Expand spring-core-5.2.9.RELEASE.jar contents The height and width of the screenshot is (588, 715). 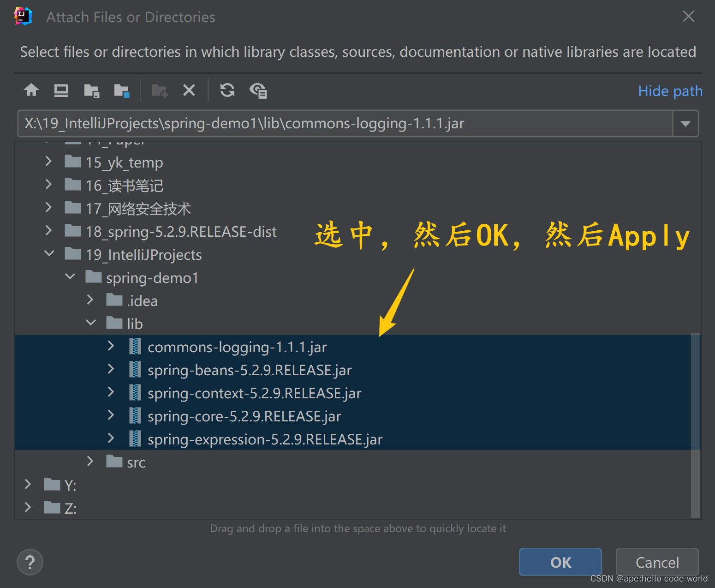coord(111,415)
